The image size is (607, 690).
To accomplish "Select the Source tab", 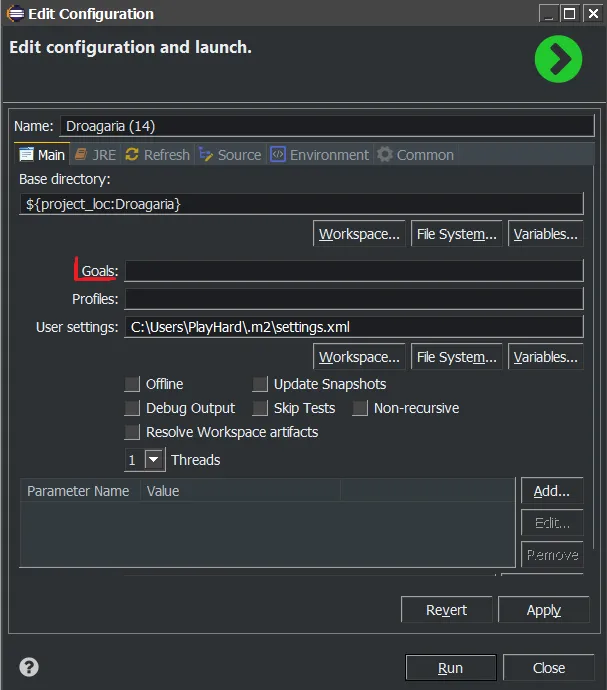I will (x=230, y=155).
